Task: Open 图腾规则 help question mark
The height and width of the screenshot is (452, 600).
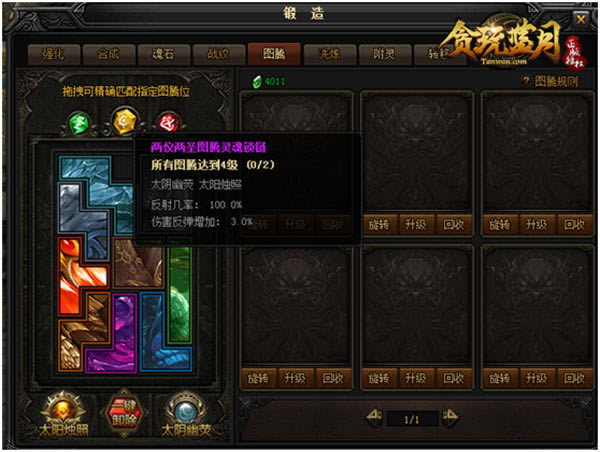Action: pyautogui.click(x=527, y=81)
